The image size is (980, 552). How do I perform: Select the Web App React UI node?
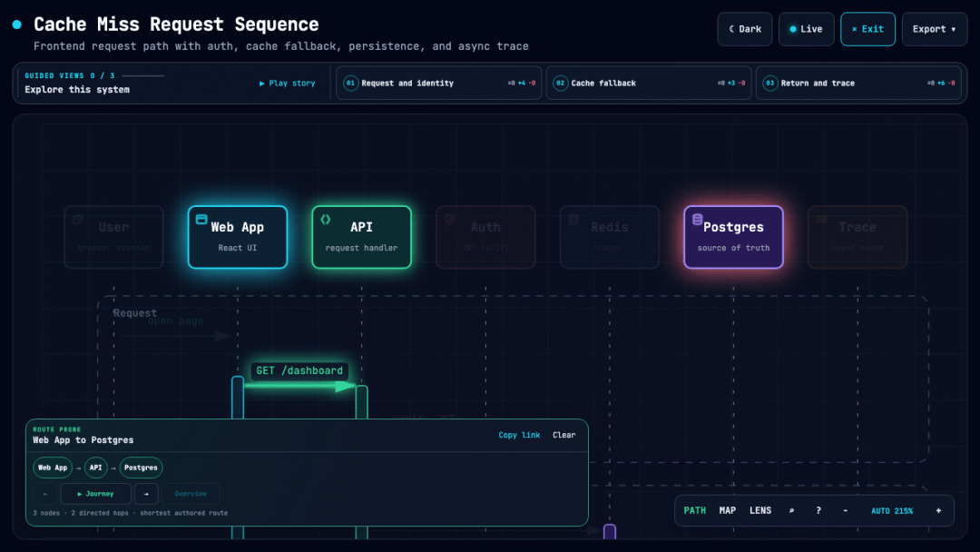point(238,237)
